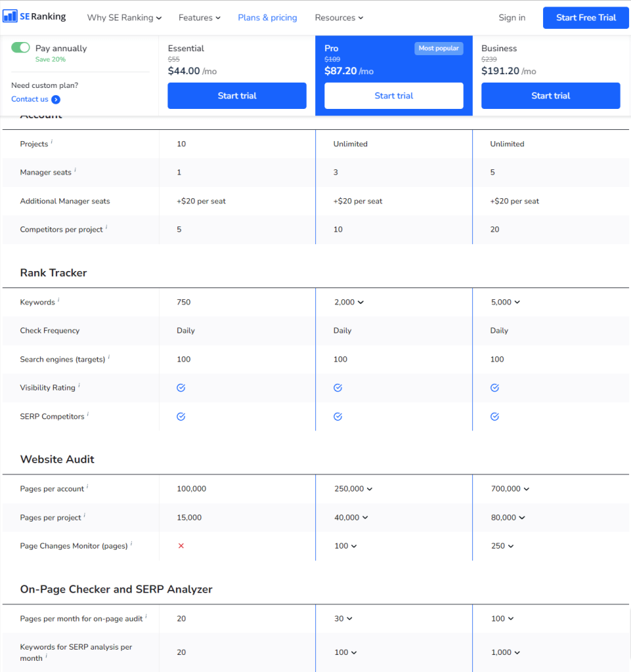
Task: Click the Website Audit section heading
Action: 57,459
